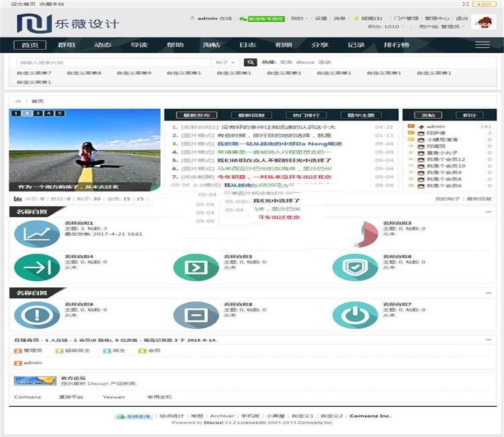Open 自定义菜单7 custom menu link
The width and height of the screenshot is (504, 437).
(x=34, y=73)
